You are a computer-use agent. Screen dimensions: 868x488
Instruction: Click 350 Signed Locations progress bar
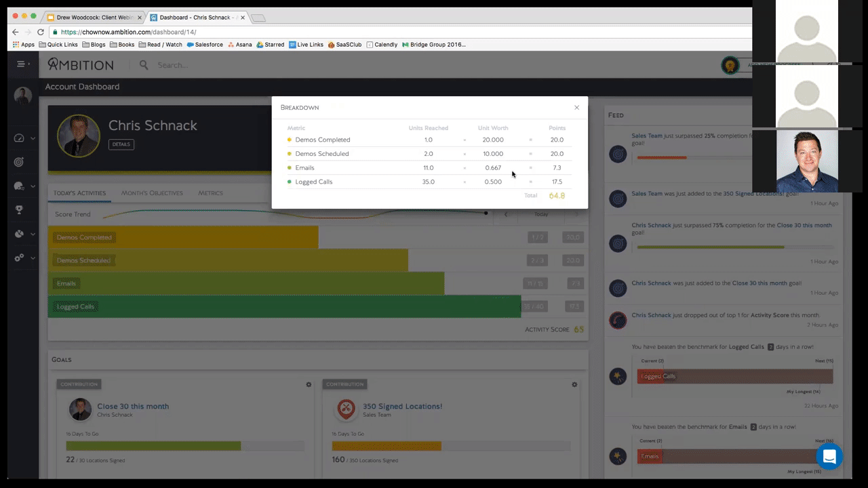[x=451, y=446]
